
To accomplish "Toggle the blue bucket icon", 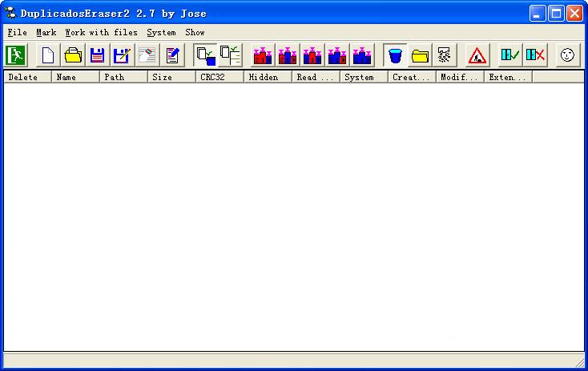I will 395,55.
